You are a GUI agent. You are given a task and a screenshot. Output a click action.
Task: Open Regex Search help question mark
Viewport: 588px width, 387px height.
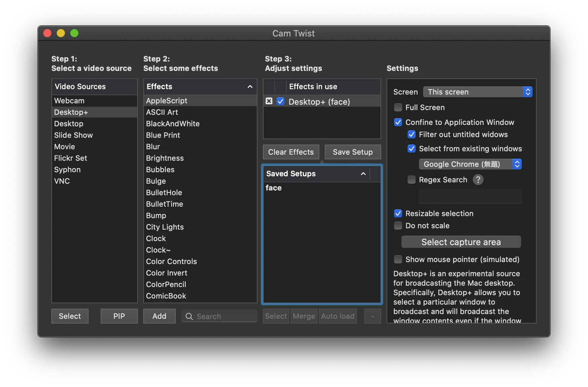click(x=478, y=180)
